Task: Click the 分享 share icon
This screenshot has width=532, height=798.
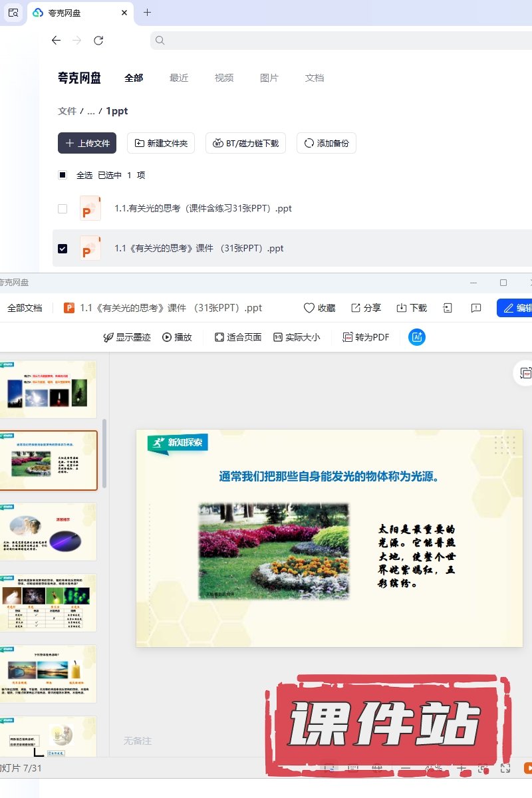Action: coord(356,308)
